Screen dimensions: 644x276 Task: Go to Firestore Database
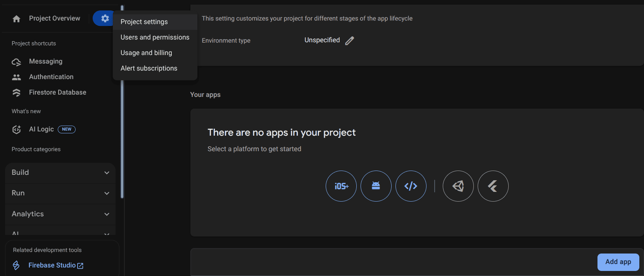[x=57, y=92]
